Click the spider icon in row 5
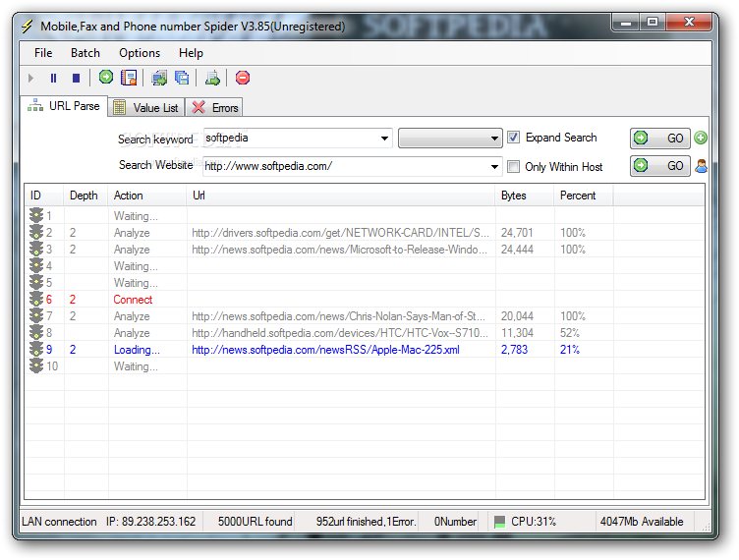The height and width of the screenshot is (560, 739). [36, 283]
